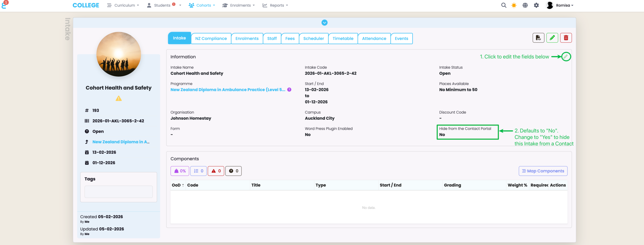Open the Reports dropdown menu
The height and width of the screenshot is (245, 644).
click(x=275, y=5)
